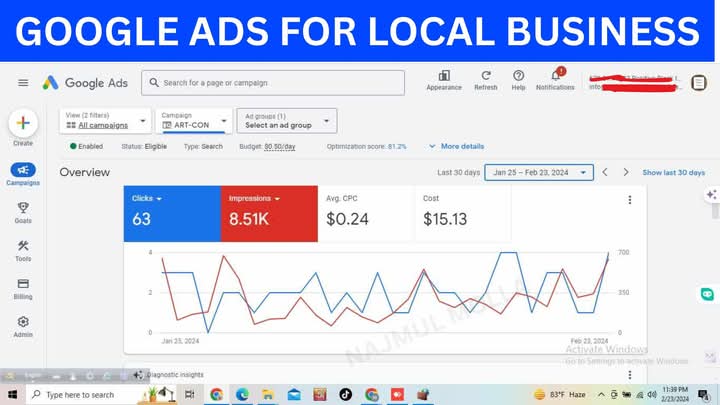The height and width of the screenshot is (405, 720).
Task: Toggle the hamburger main menu
Action: tap(23, 83)
